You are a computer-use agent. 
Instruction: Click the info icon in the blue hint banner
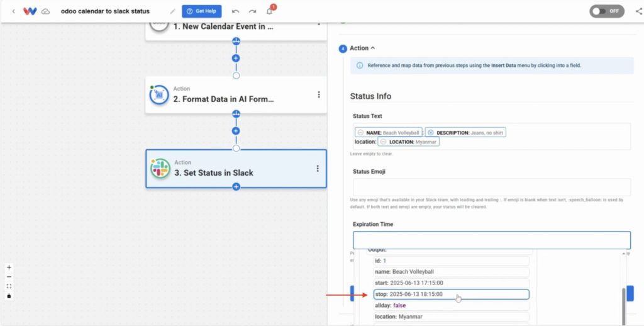point(360,65)
